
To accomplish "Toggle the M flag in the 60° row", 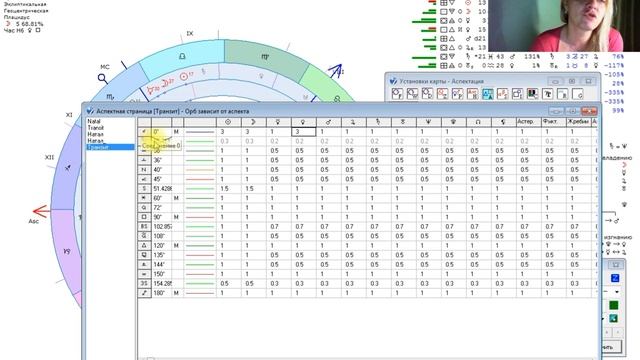I will pyautogui.click(x=176, y=198).
